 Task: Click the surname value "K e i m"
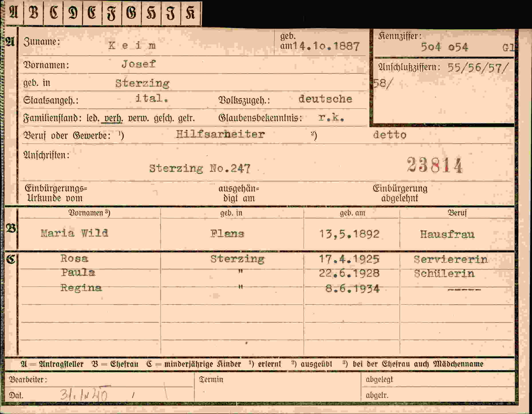[x=132, y=46]
